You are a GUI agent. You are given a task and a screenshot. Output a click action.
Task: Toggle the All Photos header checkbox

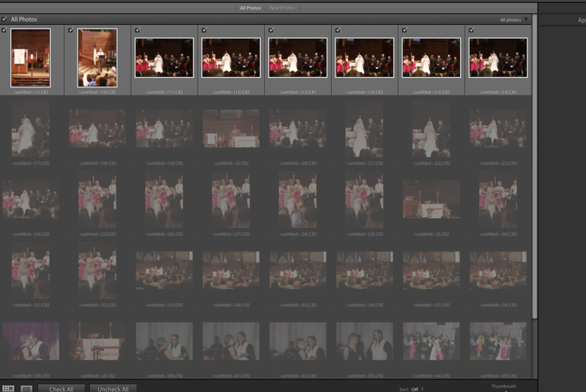tap(4, 19)
